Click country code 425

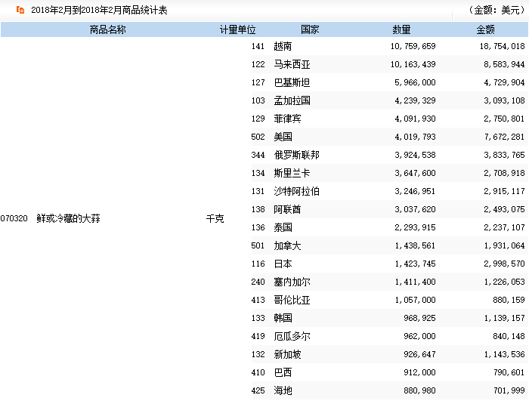(258, 391)
